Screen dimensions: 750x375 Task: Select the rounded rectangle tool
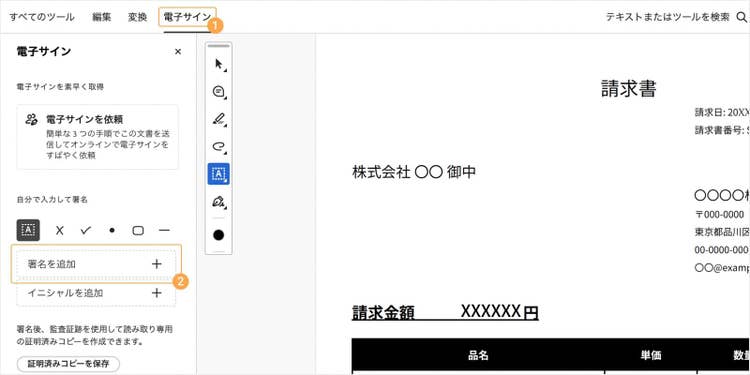click(x=138, y=231)
